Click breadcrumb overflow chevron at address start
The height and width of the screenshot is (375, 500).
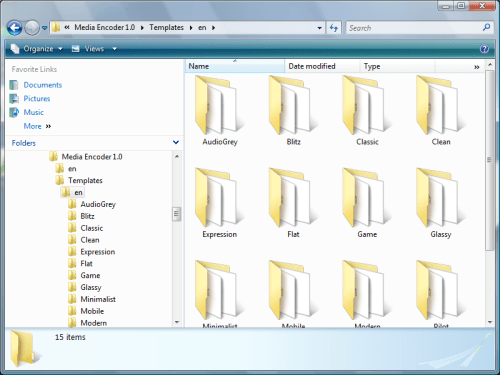pos(67,28)
